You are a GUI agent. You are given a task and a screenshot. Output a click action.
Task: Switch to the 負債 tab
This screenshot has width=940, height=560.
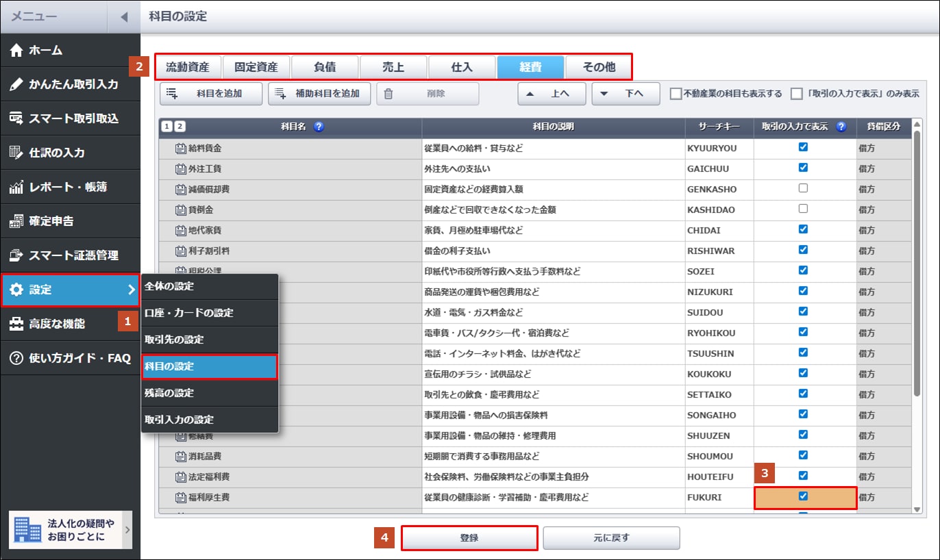[x=325, y=67]
